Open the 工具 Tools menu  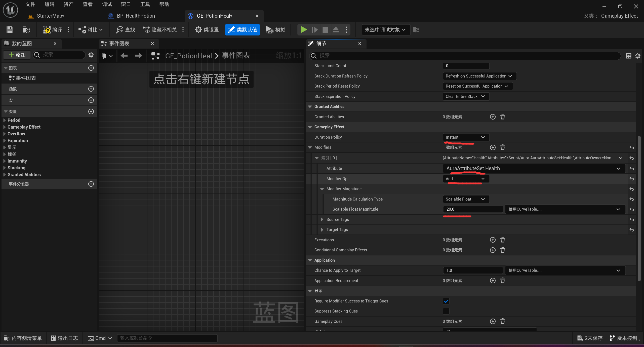click(145, 4)
